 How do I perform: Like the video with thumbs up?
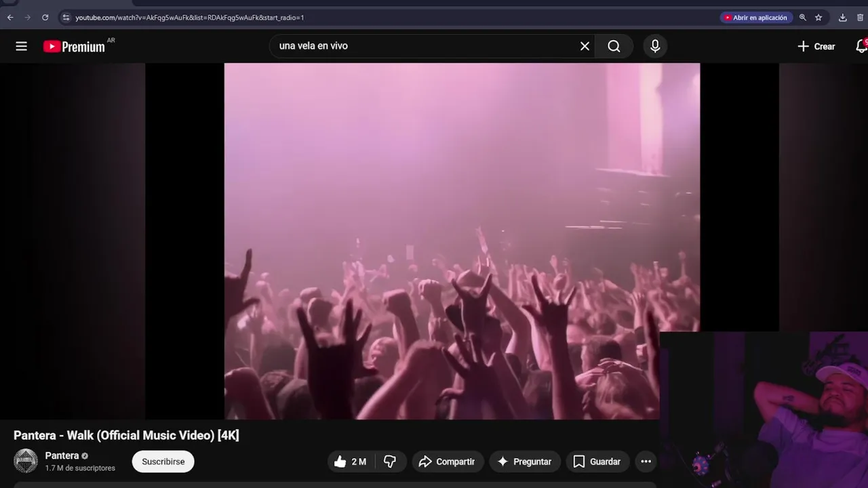tap(350, 462)
